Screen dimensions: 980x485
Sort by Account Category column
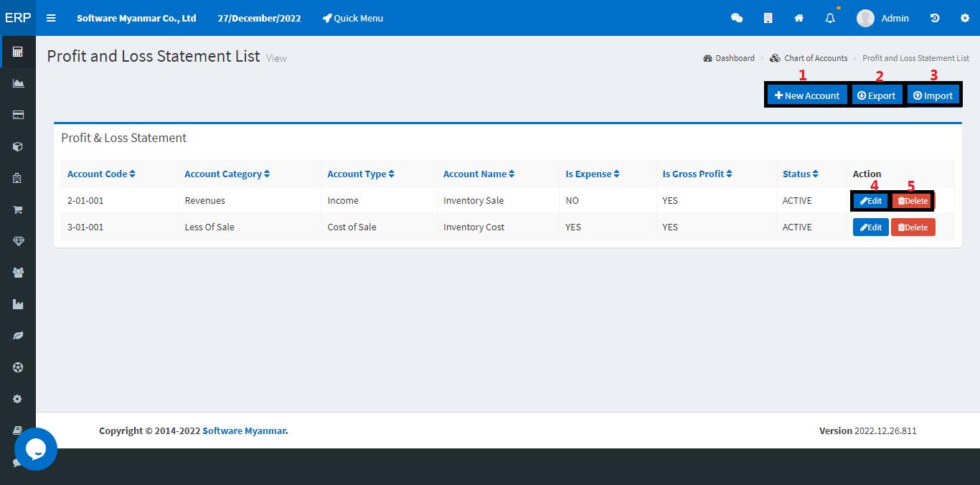tap(227, 174)
